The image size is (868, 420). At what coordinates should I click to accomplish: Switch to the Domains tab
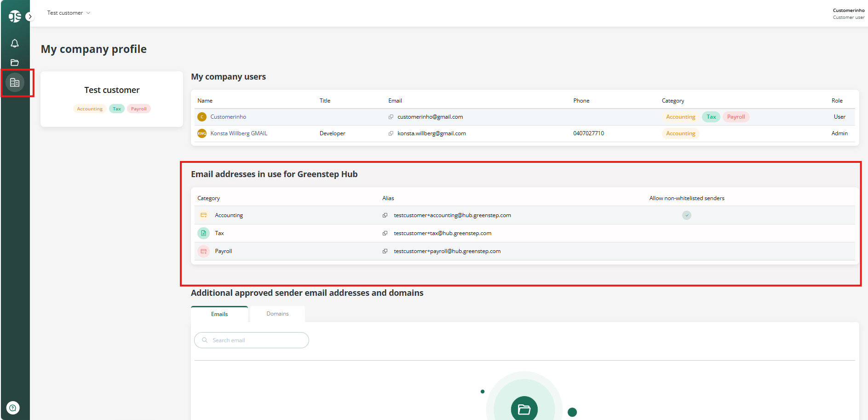(x=277, y=314)
